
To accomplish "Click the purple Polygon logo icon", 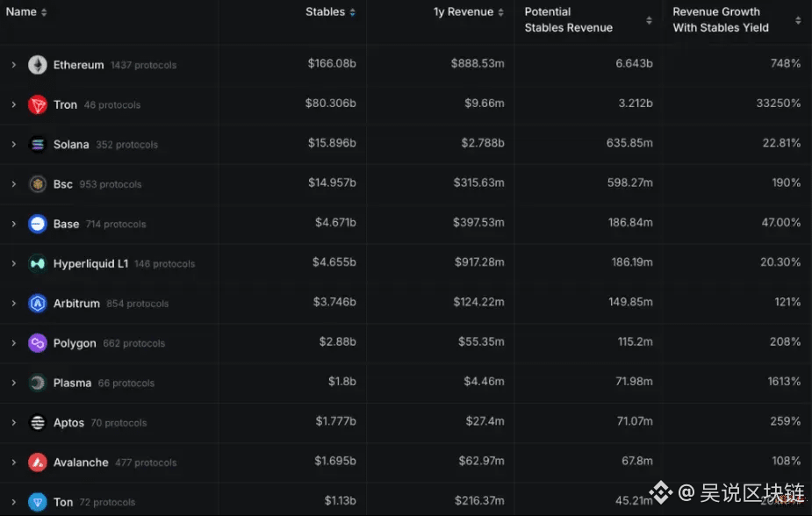I will point(37,343).
